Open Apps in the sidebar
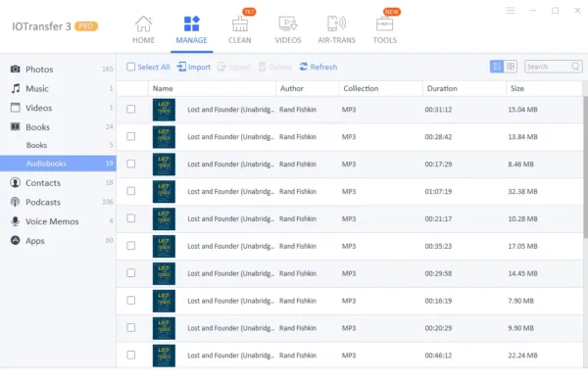 pos(58,241)
